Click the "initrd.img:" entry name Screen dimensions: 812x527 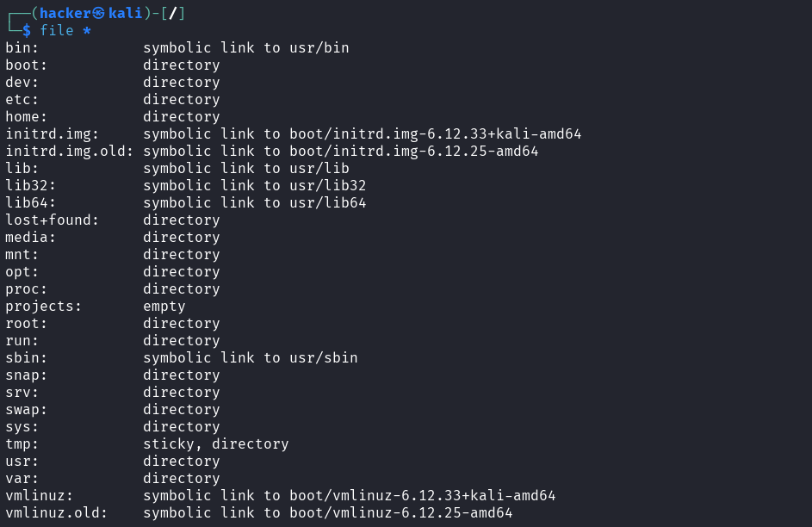tap(53, 133)
